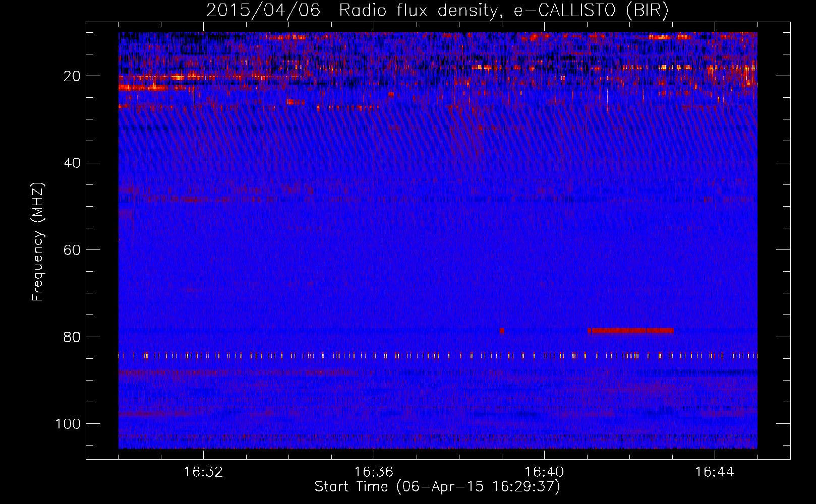Select the 'Frequency (MHZ)' y-axis label
This screenshot has height=504, width=816.
(38, 241)
